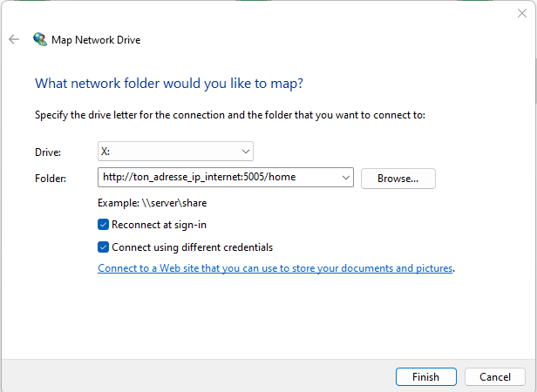The image size is (537, 392).
Task: Click the "Map Network Drive" title text
Action: (x=96, y=40)
